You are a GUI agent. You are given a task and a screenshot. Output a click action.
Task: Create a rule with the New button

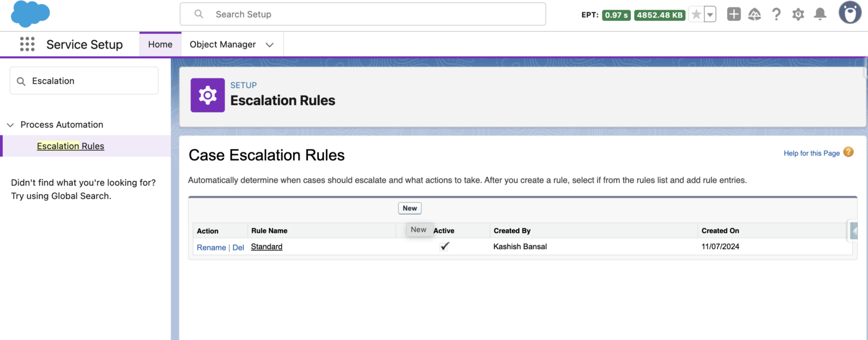click(409, 208)
